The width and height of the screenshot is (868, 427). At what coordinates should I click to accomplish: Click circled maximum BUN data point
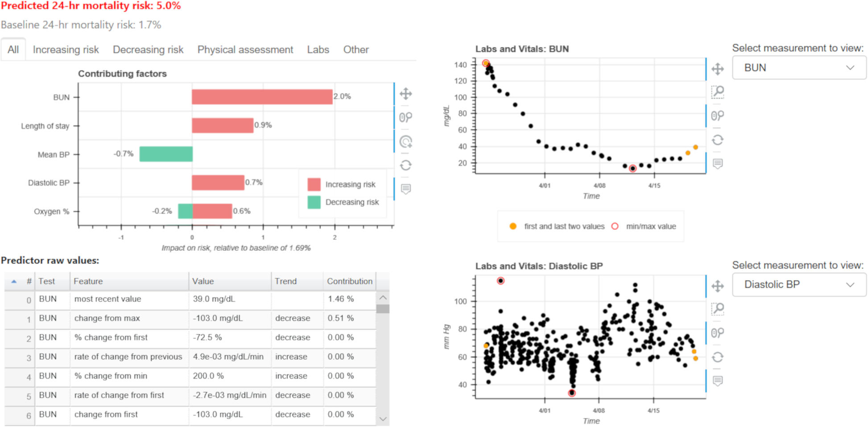(486, 63)
